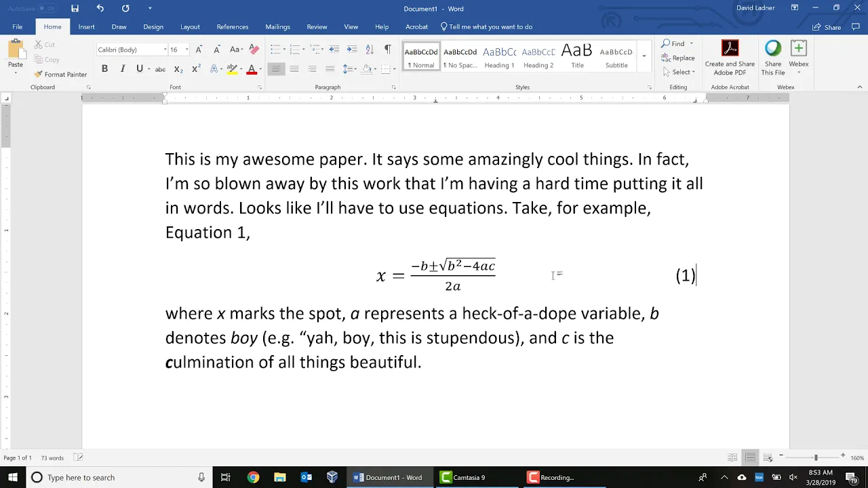The image size is (868, 488).
Task: Open the References ribbon tab
Action: click(x=233, y=26)
